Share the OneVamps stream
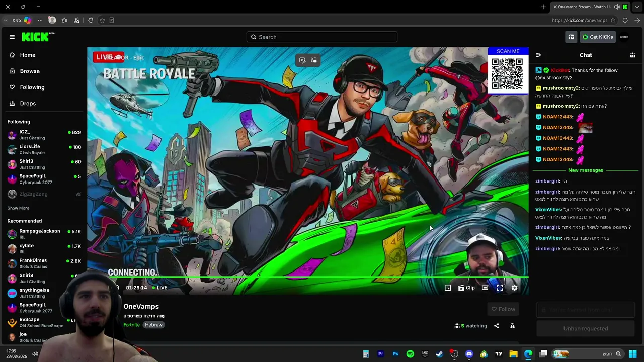644x362 pixels. [496, 326]
